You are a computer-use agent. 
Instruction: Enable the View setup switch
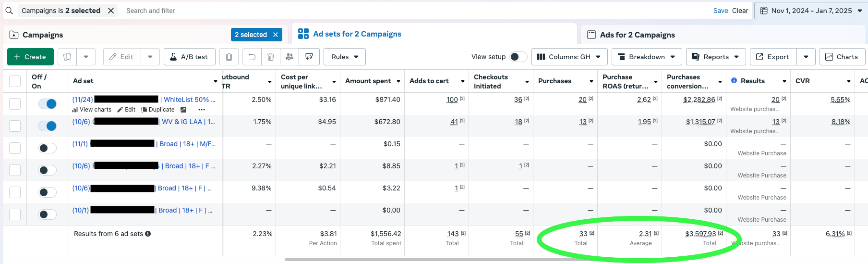pos(518,57)
